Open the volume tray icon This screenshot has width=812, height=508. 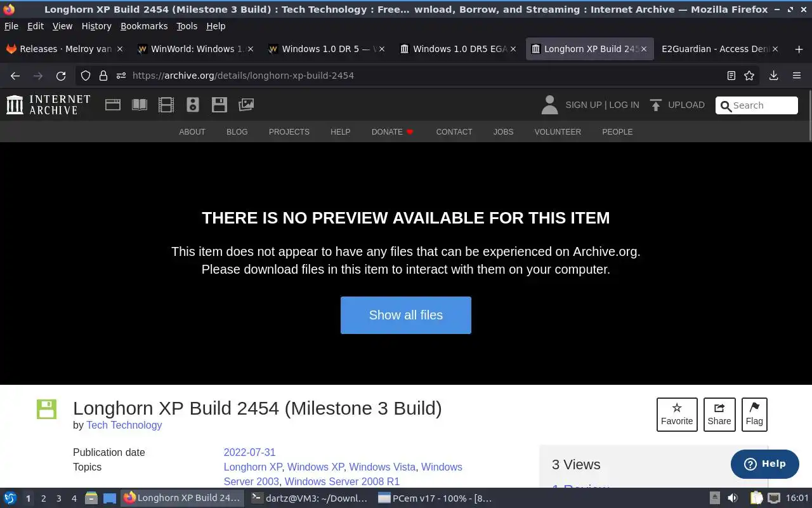(733, 498)
